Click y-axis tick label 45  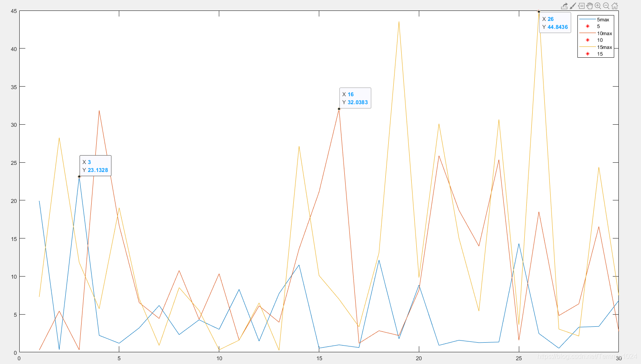14,11
